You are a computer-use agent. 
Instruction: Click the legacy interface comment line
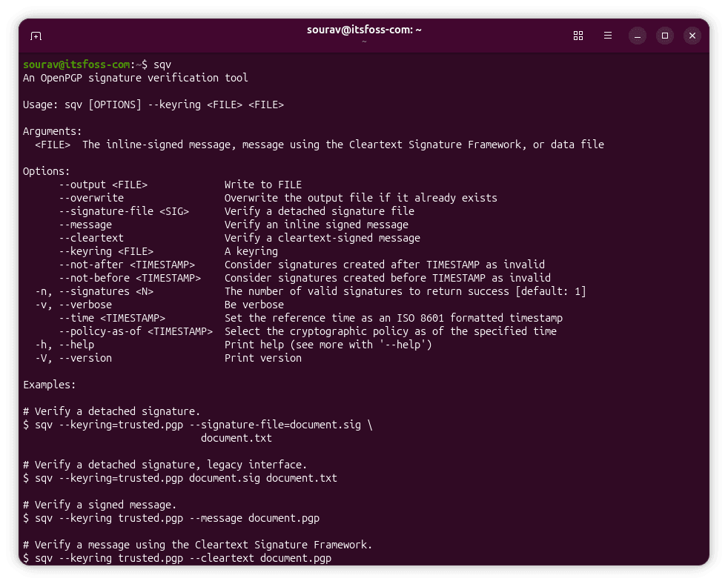pos(165,465)
